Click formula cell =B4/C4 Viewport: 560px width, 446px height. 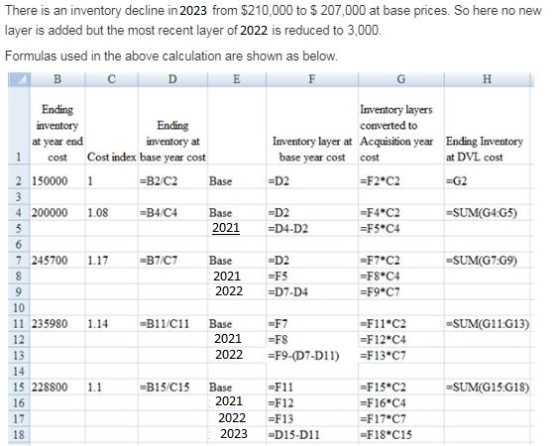tap(172, 213)
